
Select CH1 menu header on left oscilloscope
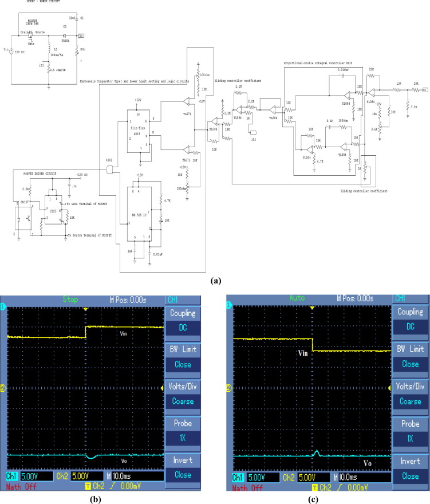click(x=173, y=298)
